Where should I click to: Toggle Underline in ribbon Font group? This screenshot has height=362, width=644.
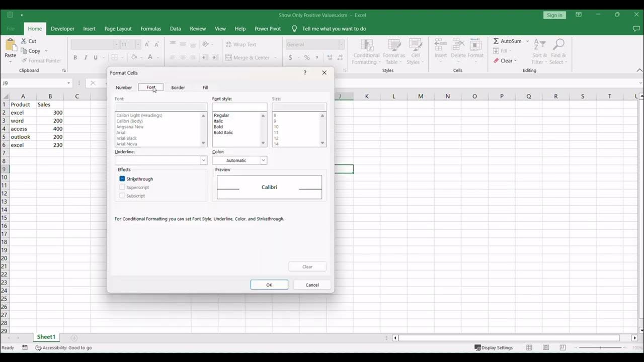pyautogui.click(x=96, y=58)
